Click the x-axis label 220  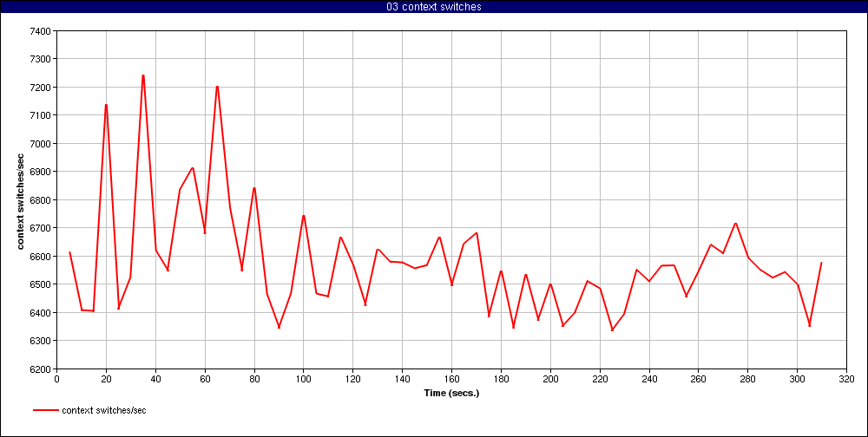pyautogui.click(x=600, y=379)
